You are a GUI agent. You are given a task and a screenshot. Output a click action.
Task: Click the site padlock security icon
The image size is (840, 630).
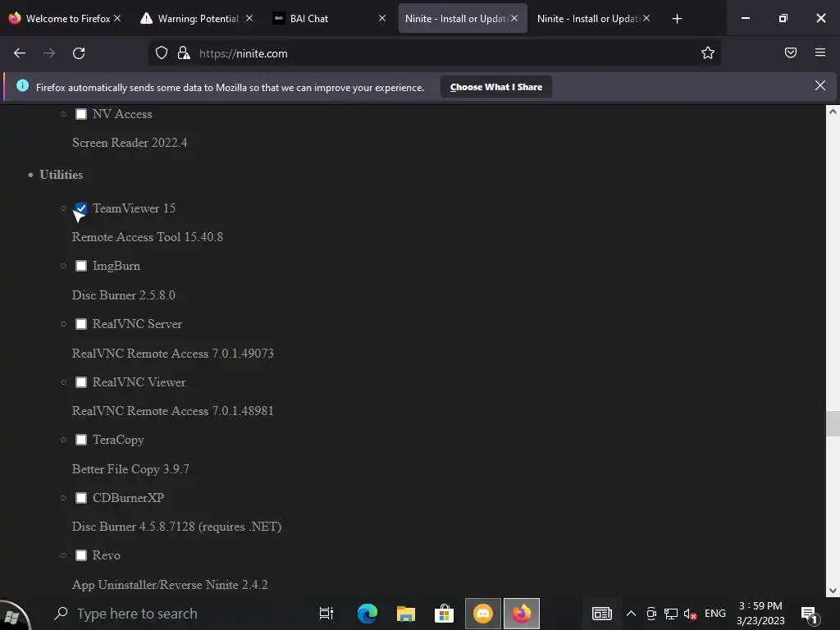[x=184, y=53]
